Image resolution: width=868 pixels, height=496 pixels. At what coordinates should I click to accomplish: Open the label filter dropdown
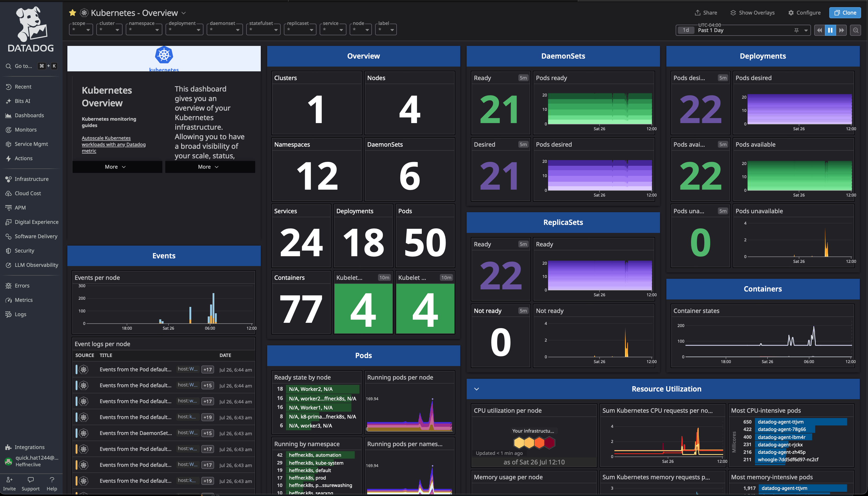pyautogui.click(x=386, y=30)
